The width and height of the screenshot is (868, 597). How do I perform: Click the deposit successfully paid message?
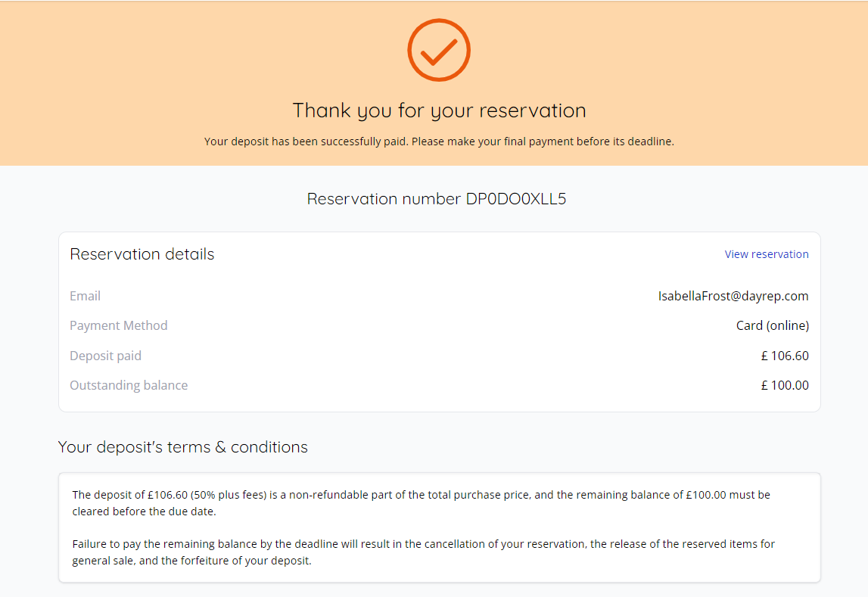(439, 141)
